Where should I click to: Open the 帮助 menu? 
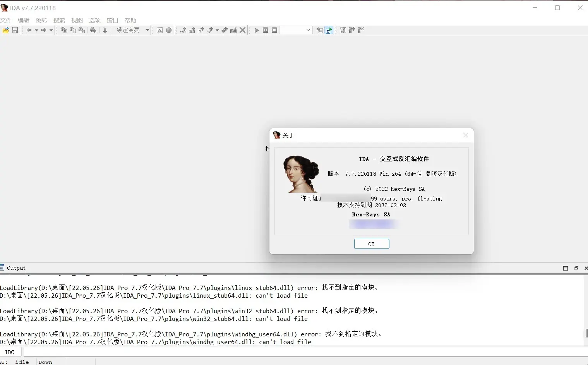tap(130, 20)
